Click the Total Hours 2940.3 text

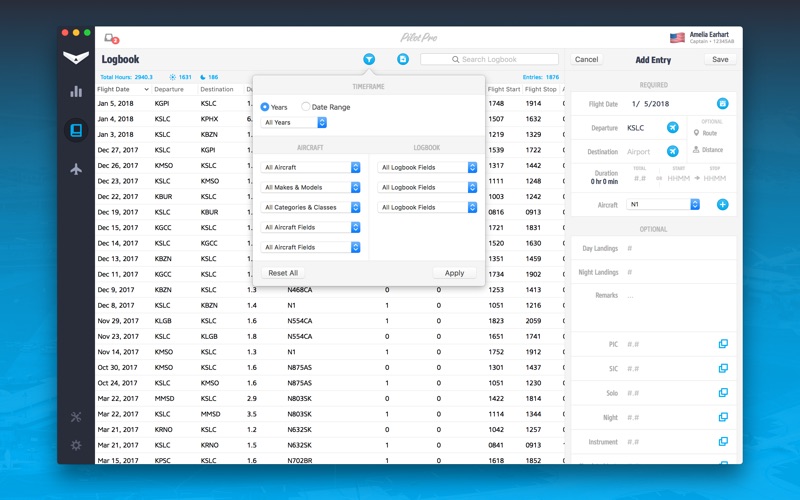[127, 77]
